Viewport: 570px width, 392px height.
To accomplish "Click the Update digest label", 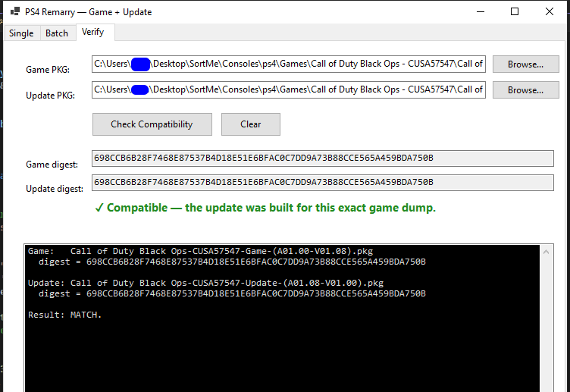I will tap(55, 189).
